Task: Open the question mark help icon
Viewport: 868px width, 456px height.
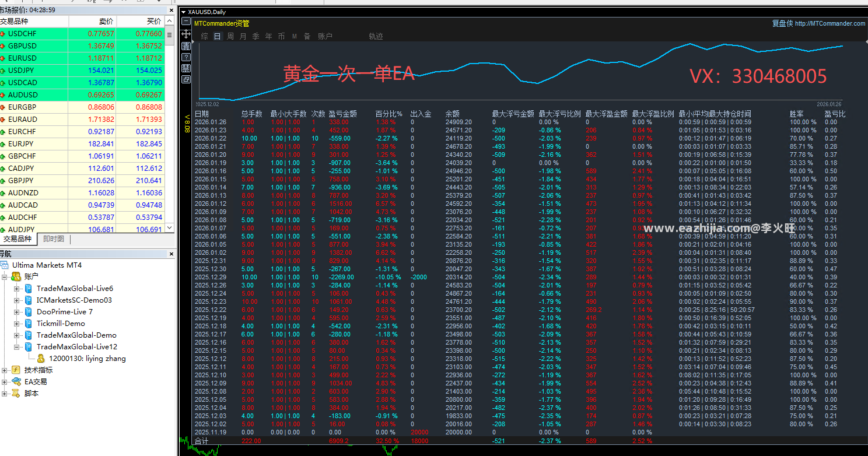Action: click(x=186, y=57)
